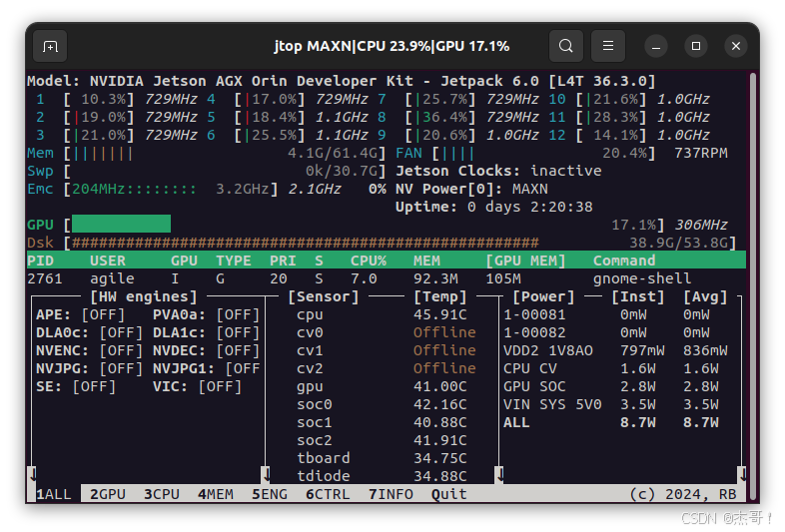Click the 38.9G/53.8G disk usage

point(678,243)
